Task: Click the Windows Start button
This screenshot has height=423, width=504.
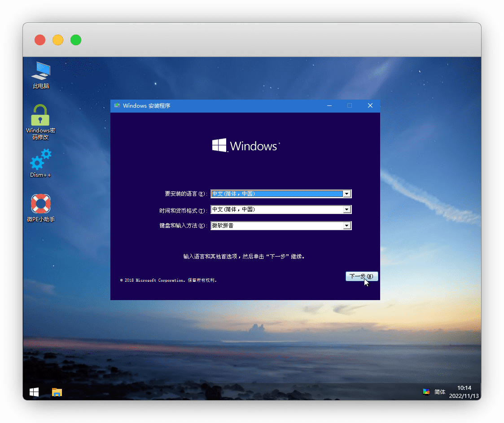Action: 34,392
